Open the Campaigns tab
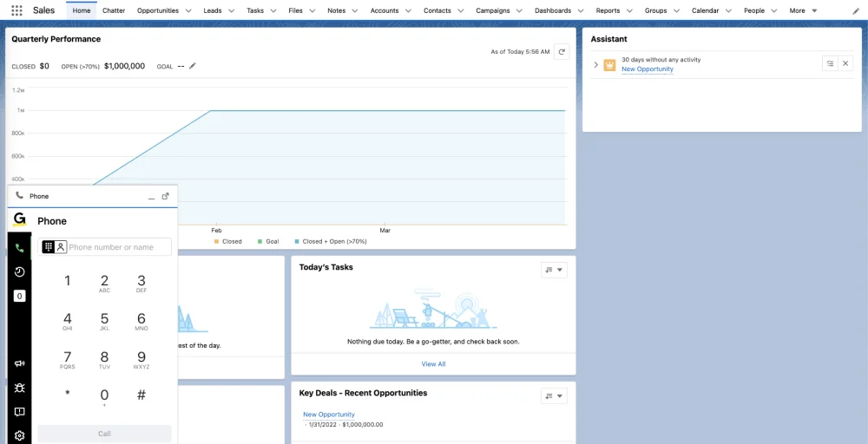This screenshot has height=444, width=868. click(x=493, y=10)
